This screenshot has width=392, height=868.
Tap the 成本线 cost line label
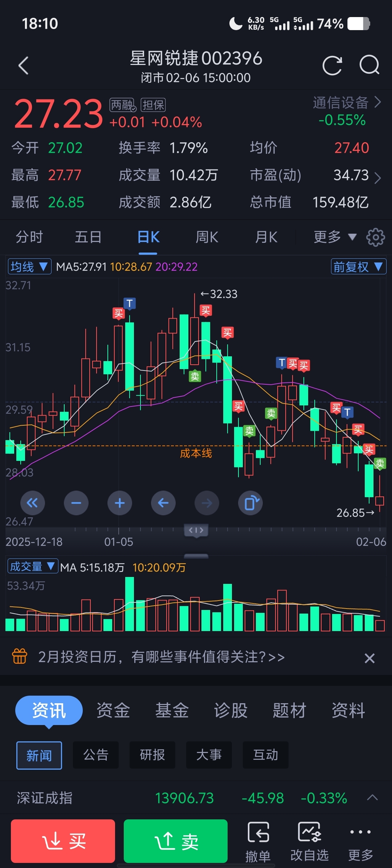[x=196, y=453]
